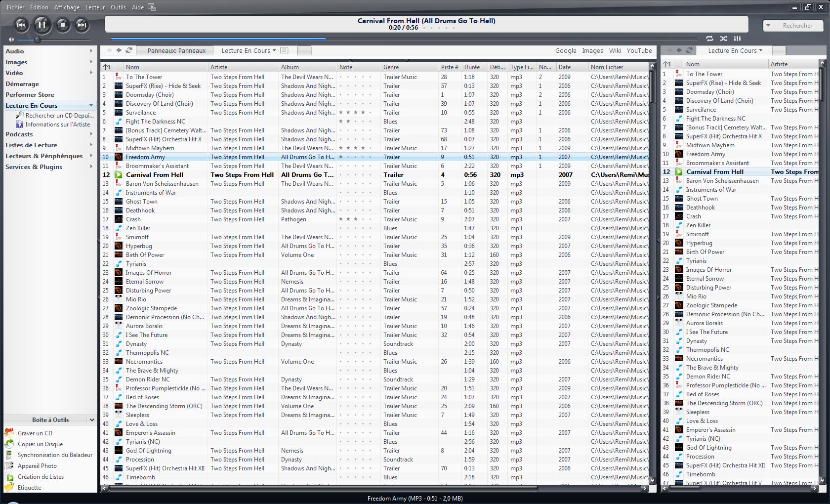Expand the Images section arrow
Viewport: 830px width, 504px height.
coord(91,62)
